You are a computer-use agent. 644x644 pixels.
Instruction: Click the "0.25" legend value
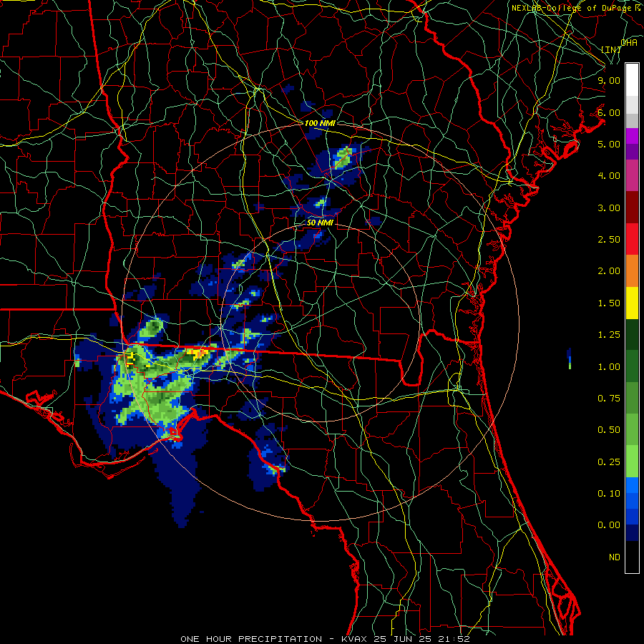(x=609, y=462)
